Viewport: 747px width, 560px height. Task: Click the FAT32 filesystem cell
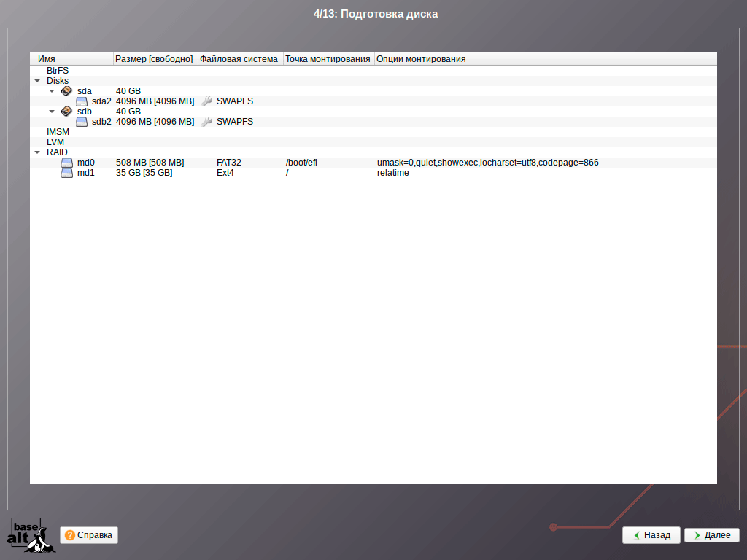point(228,163)
